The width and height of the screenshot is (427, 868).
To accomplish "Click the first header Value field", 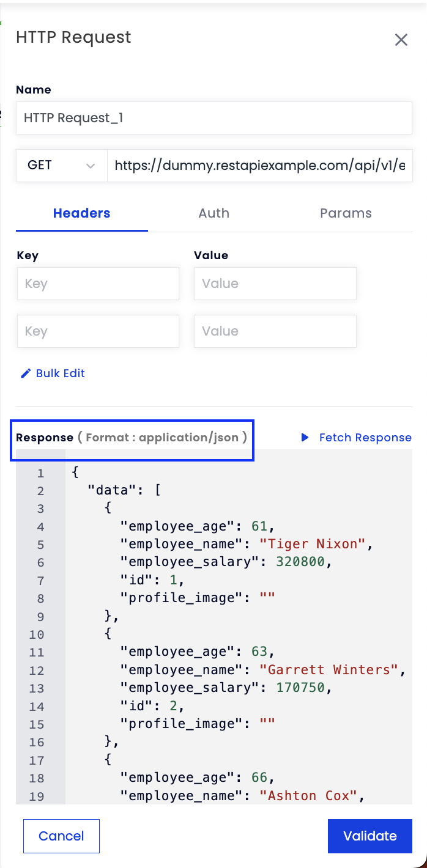I will [275, 284].
